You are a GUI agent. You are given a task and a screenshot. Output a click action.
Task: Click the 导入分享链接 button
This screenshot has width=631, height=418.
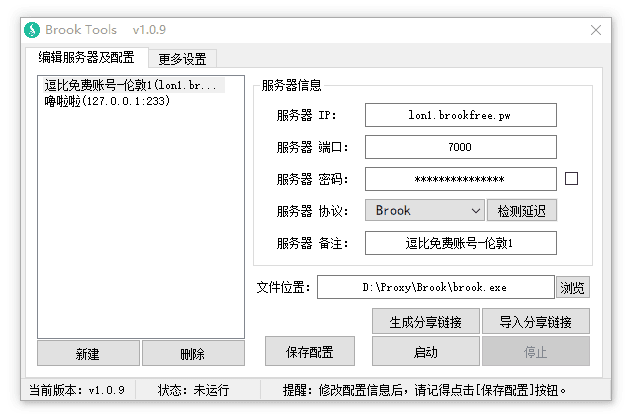536,322
